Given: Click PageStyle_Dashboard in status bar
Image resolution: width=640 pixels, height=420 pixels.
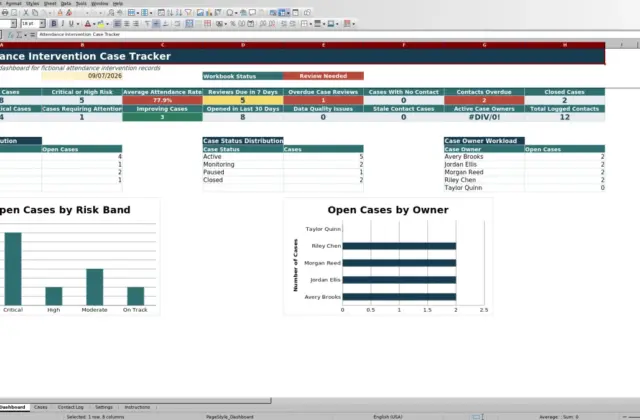Looking at the screenshot, I should click(x=230, y=417).
